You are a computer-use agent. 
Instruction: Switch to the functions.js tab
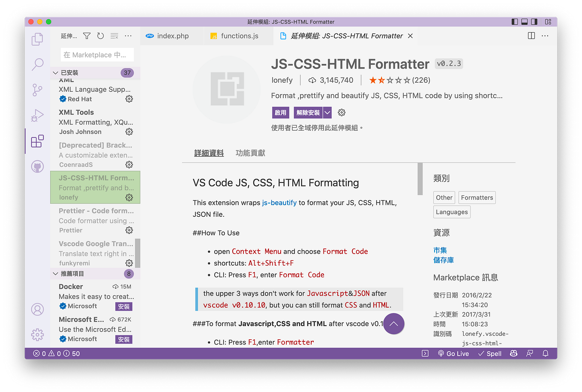click(237, 36)
